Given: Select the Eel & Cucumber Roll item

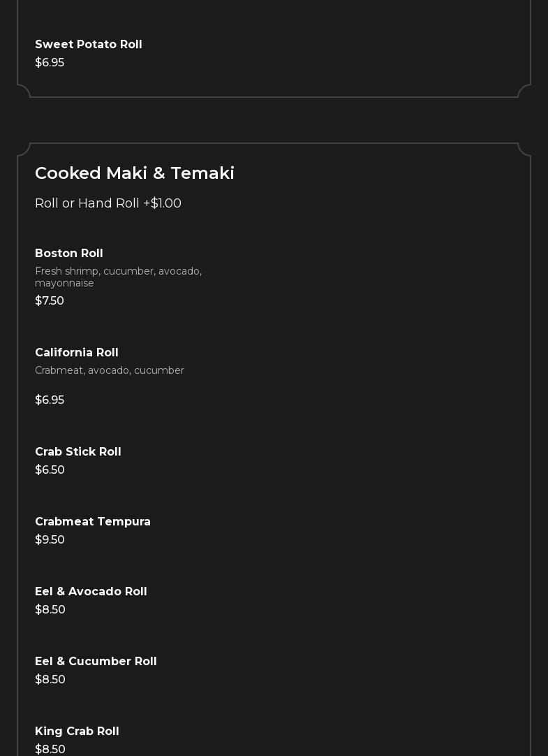Looking at the screenshot, I should [x=96, y=662].
